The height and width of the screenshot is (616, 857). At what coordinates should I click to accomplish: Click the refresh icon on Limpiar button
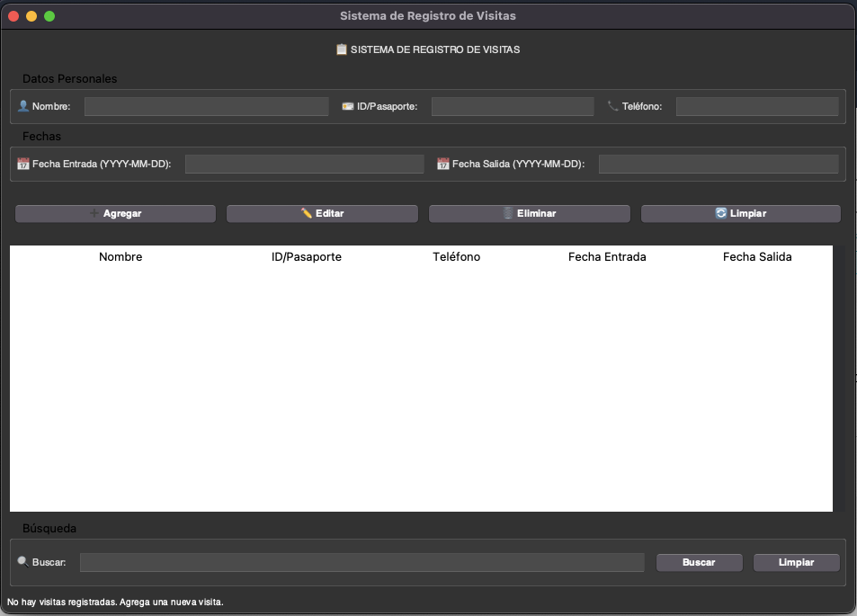click(721, 213)
